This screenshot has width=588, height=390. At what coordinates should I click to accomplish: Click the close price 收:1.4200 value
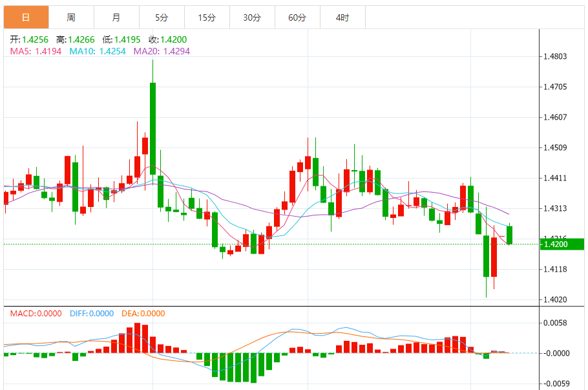point(167,39)
